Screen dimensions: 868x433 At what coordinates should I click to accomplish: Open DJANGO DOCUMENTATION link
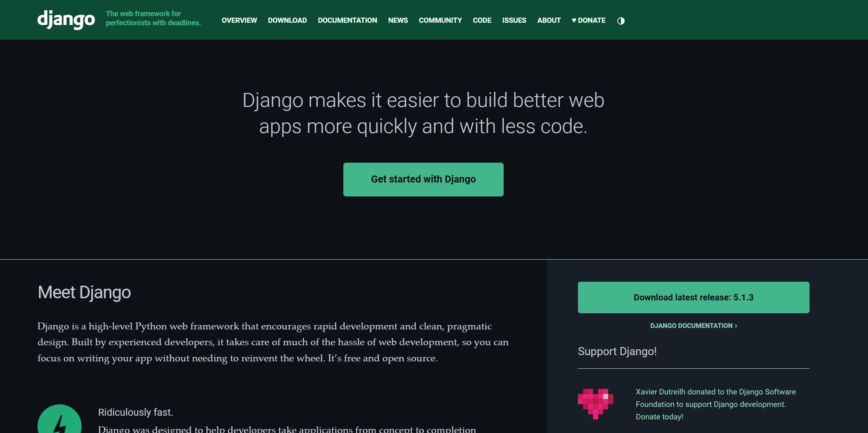click(693, 326)
